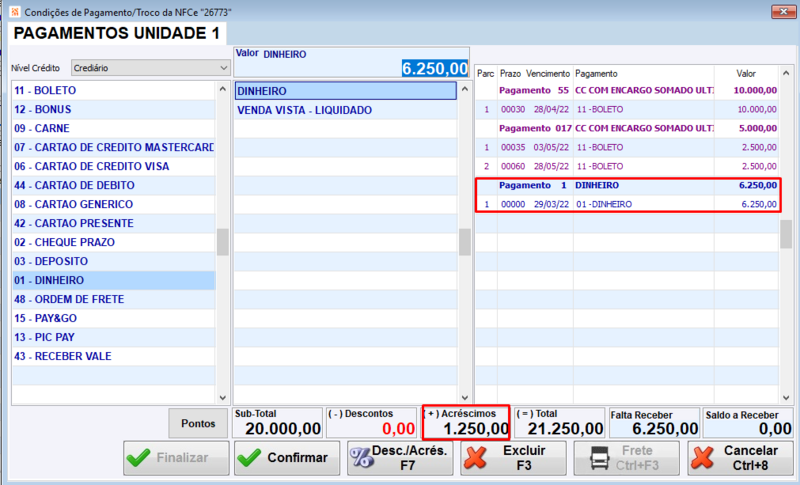
Task: Select the installment due 29/03/22
Action: tap(627, 204)
